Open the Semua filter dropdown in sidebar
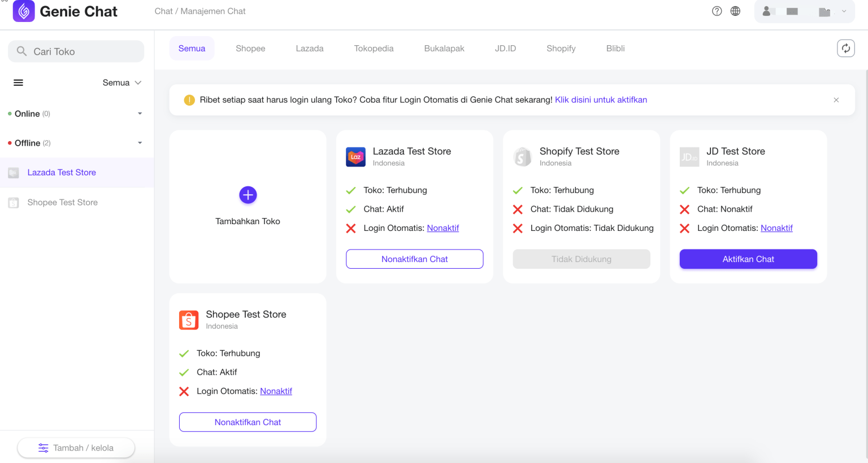 pos(121,82)
